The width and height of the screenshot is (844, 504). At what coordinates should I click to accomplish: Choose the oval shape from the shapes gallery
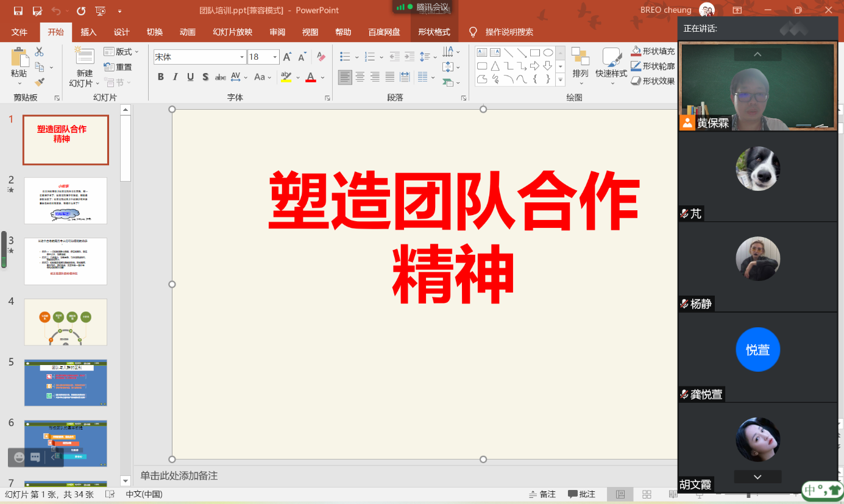click(548, 53)
